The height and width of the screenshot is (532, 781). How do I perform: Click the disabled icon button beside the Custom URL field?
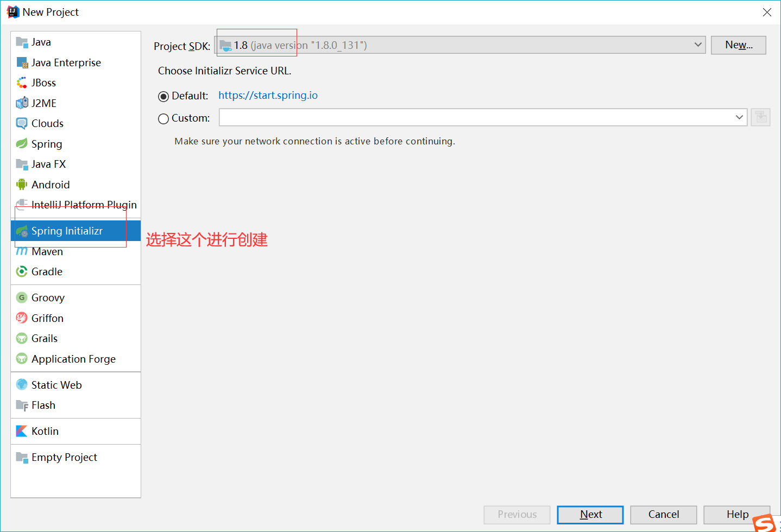760,117
